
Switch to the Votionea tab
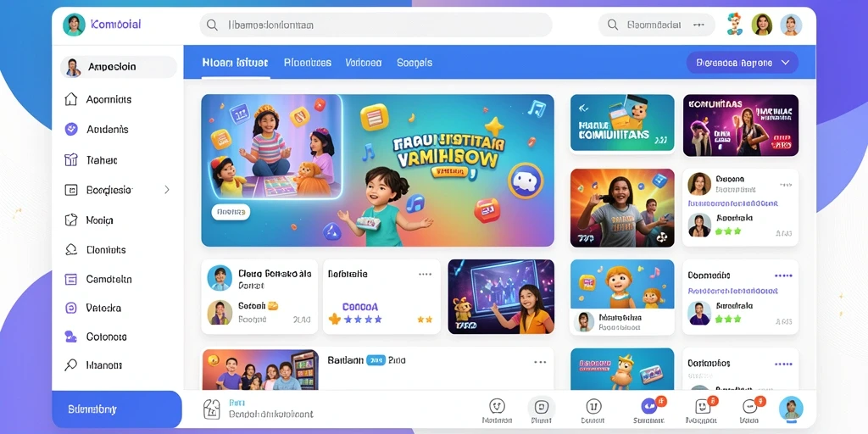[x=364, y=63]
